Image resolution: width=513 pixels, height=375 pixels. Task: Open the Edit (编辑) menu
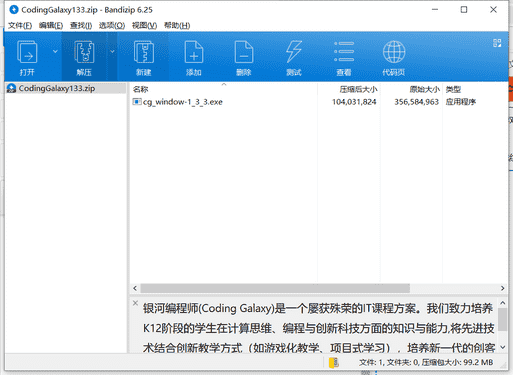(x=51, y=25)
